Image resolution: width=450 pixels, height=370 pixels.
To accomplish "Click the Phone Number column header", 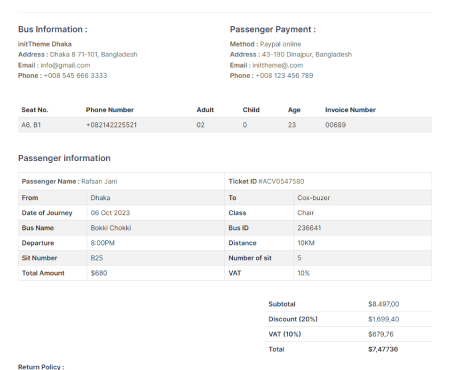I will (110, 110).
